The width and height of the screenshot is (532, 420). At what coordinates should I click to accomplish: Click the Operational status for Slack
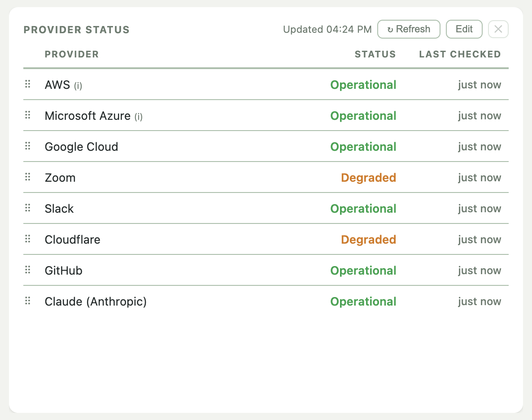(363, 209)
